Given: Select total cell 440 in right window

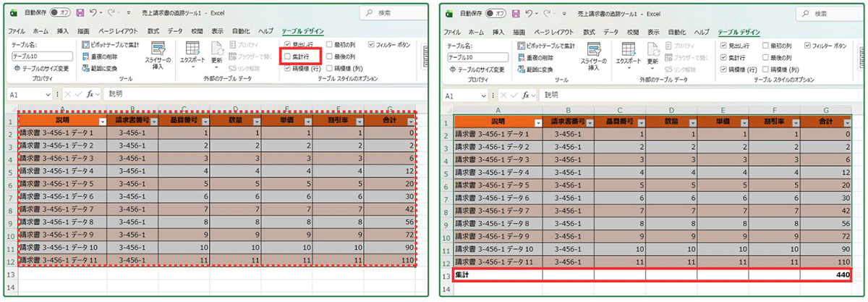Looking at the screenshot, I should tap(826, 274).
